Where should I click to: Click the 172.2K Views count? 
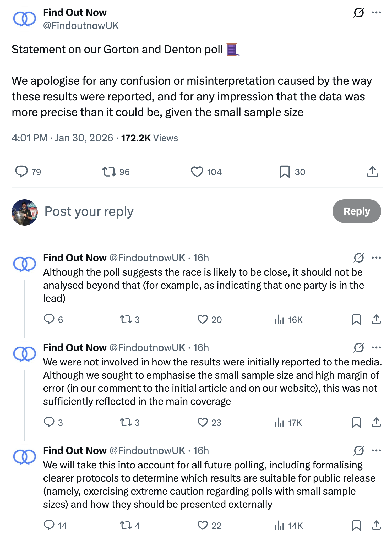tap(149, 138)
